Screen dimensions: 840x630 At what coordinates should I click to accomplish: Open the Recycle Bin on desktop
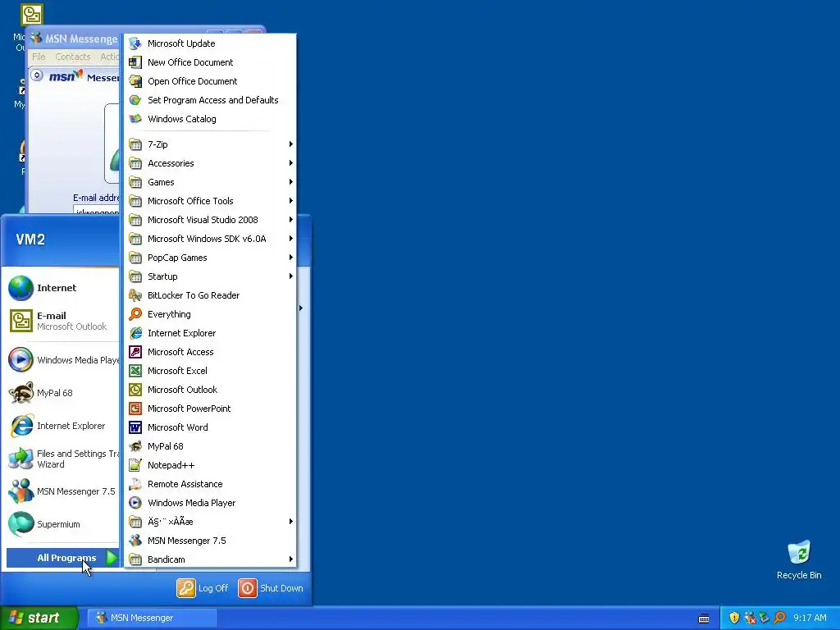(x=799, y=559)
